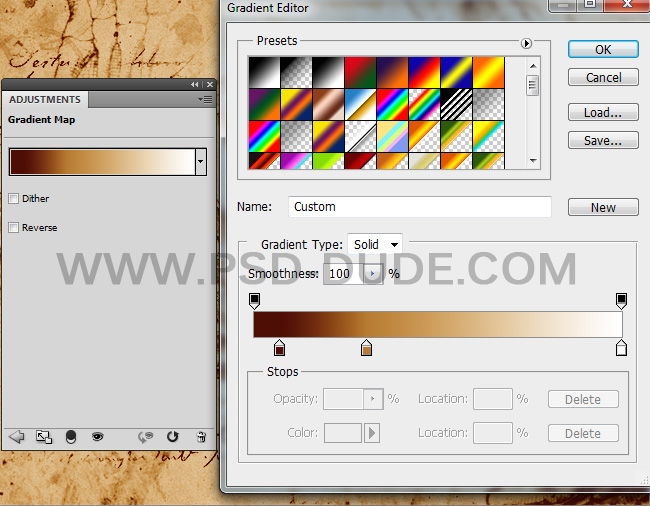Image resolution: width=650 pixels, height=506 pixels.
Task: Click the clip to layer circle icon
Action: 71,437
